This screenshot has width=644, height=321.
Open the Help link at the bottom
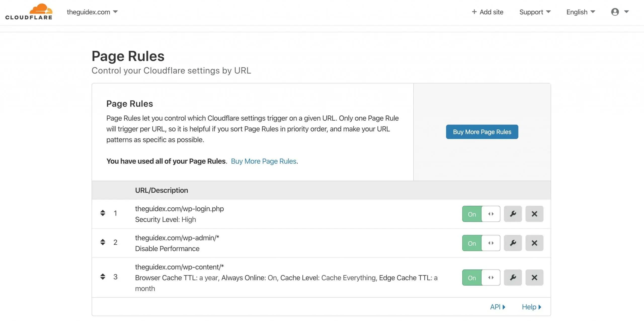[531, 307]
